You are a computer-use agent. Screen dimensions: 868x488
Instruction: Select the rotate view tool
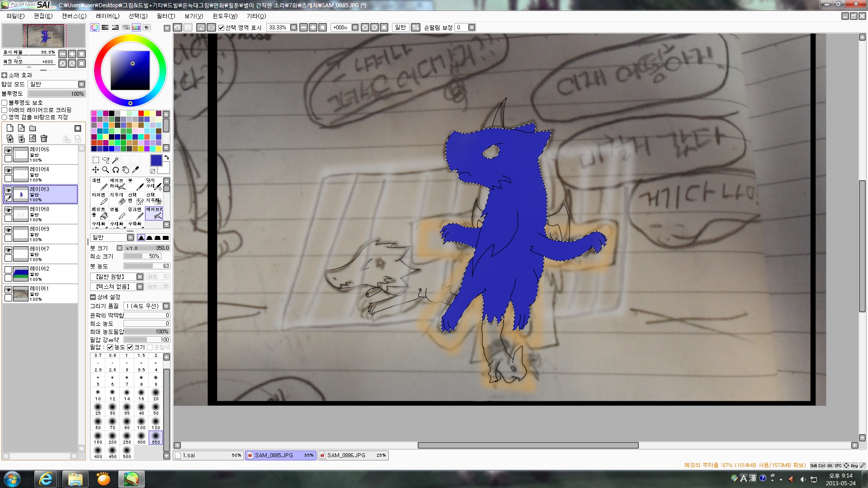115,170
